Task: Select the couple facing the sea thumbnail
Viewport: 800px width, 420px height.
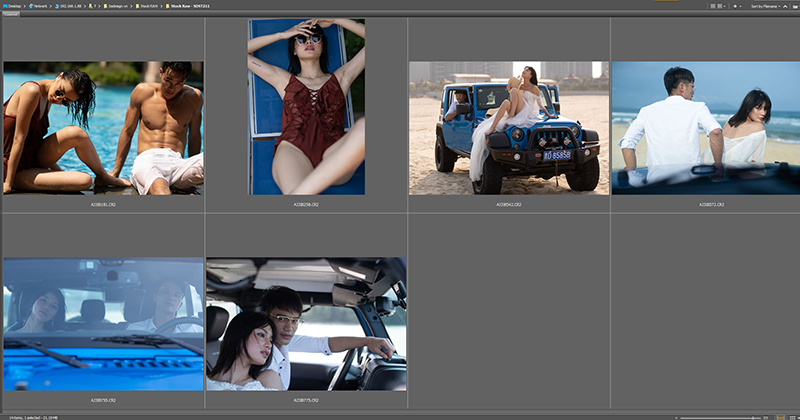Action: click(706, 128)
